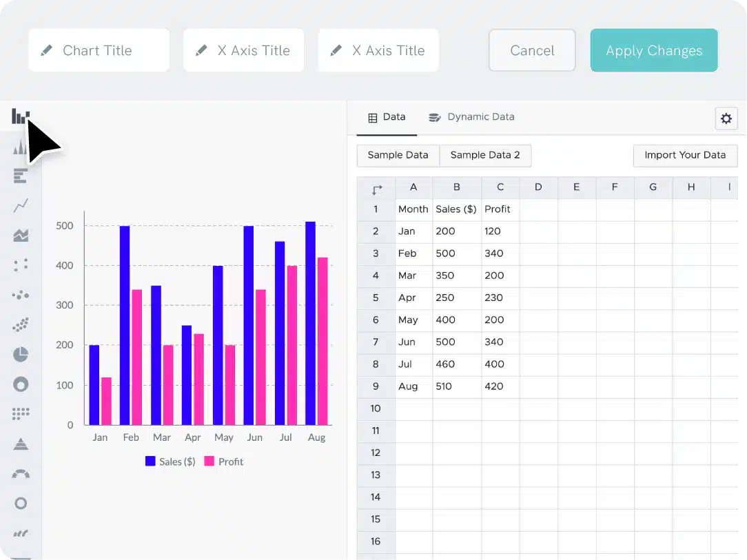The height and width of the screenshot is (560, 747).
Task: Click the blue Feb sales bar
Action: pyautogui.click(x=125, y=325)
